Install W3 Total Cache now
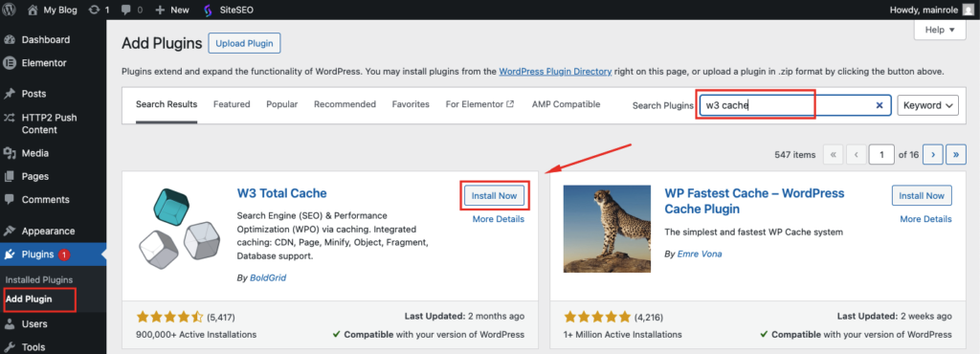980x354 pixels. [x=495, y=195]
